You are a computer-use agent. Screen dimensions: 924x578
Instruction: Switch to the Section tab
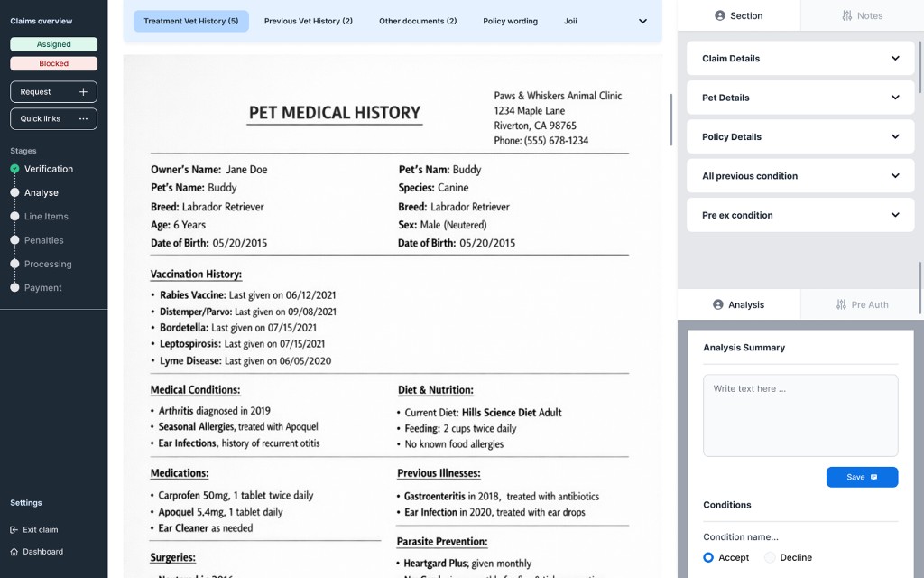(x=739, y=16)
